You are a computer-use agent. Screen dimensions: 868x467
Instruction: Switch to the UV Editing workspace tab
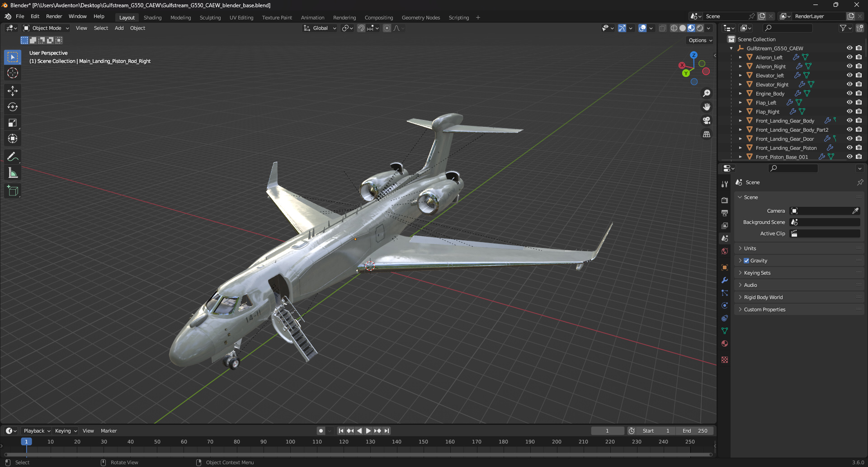241,18
